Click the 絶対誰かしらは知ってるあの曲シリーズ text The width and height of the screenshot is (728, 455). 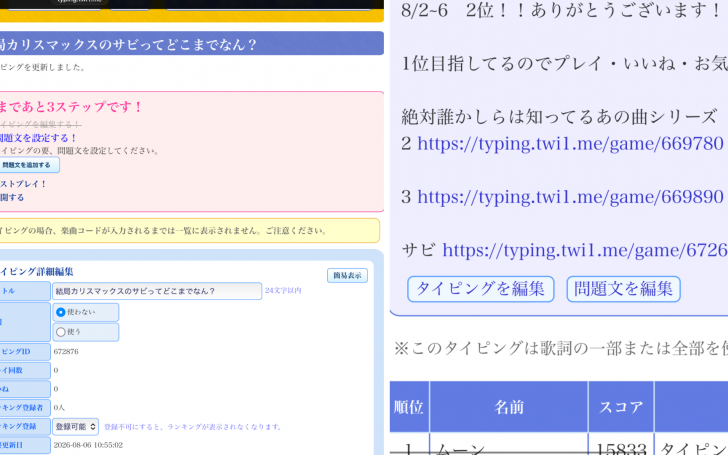tap(559, 117)
